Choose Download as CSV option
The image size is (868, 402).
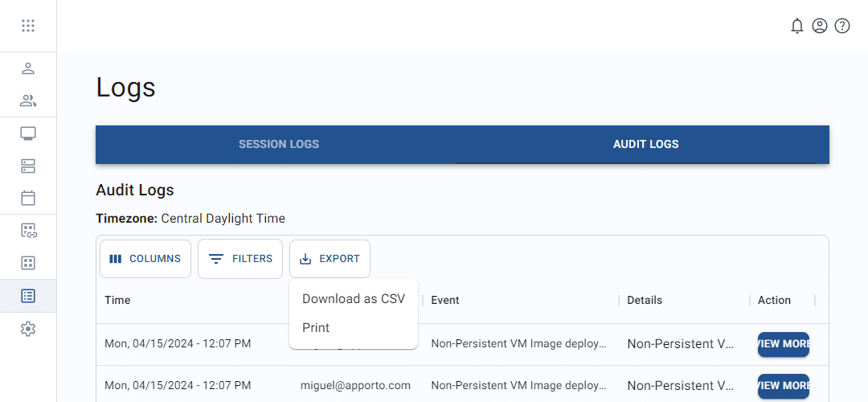(353, 299)
